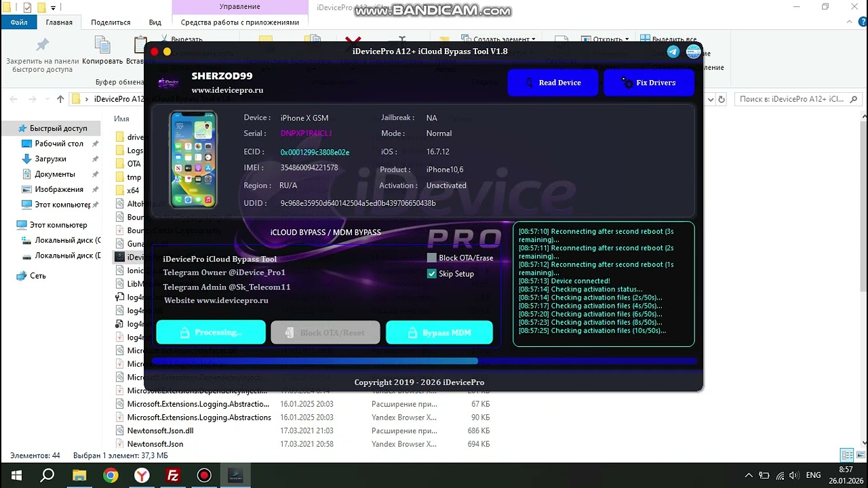This screenshot has width=868, height=488.
Task: Open Windows Search from the taskbar
Action: pyautogui.click(x=47, y=475)
